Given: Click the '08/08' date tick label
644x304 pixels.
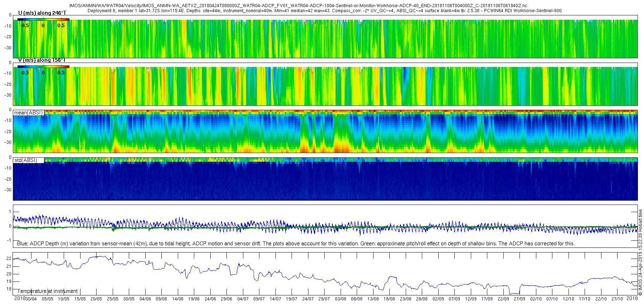Looking at the screenshot, I should (x=357, y=299).
